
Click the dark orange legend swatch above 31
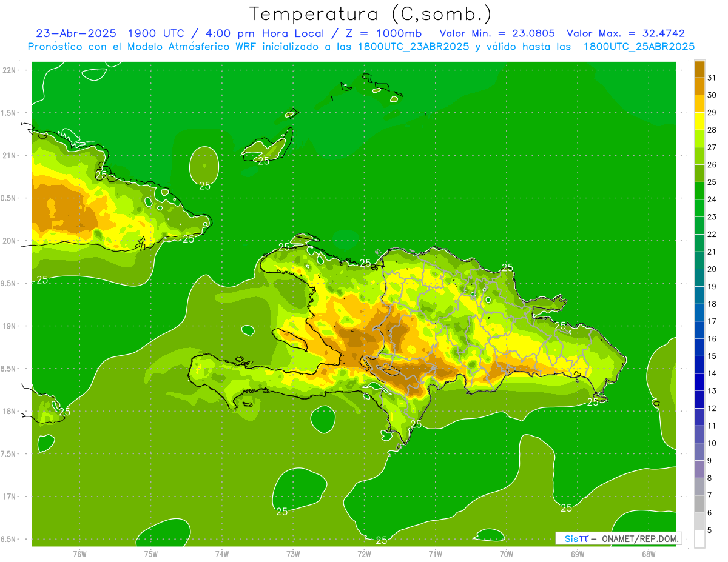pos(699,69)
